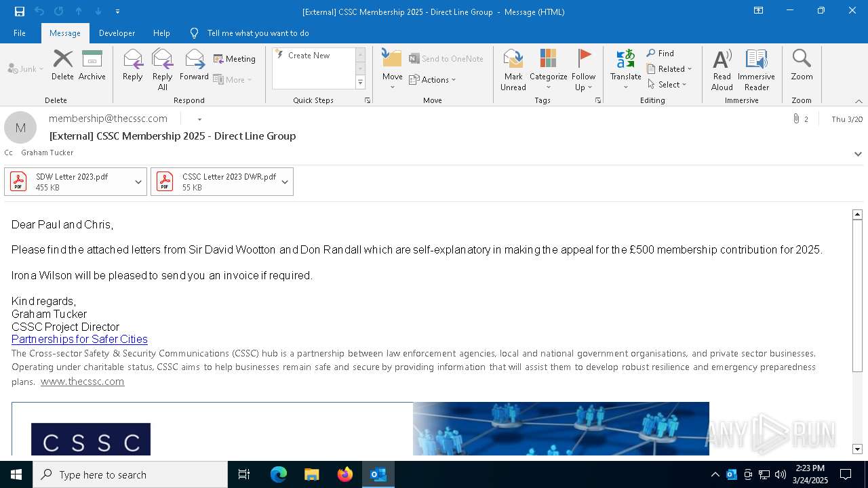This screenshot has height=488, width=868.
Task: Launch Firefox from the taskbar
Action: coord(345,474)
